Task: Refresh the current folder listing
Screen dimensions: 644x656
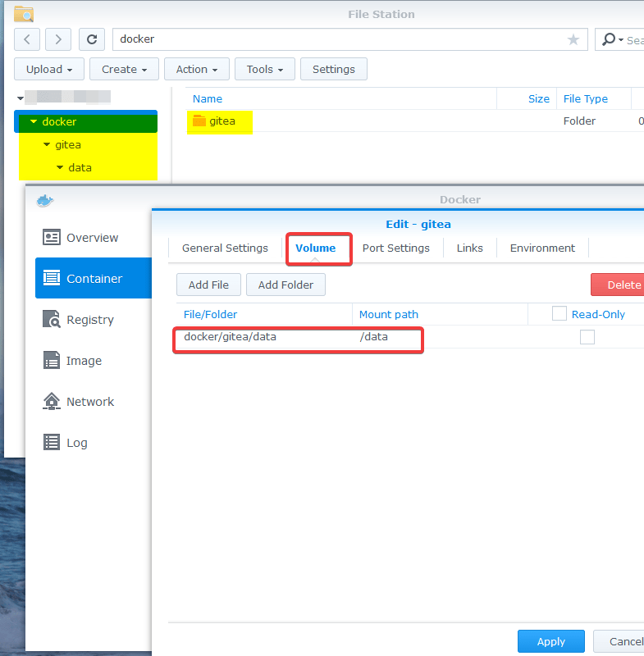Action: [x=92, y=39]
